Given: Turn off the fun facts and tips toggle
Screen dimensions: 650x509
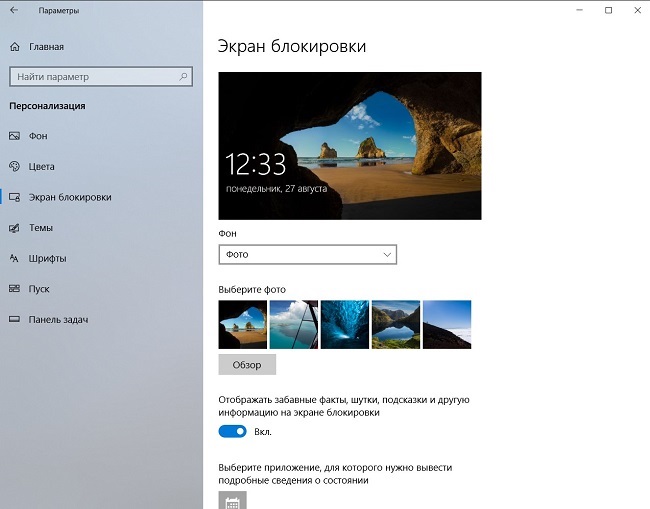Looking at the screenshot, I should tap(233, 431).
